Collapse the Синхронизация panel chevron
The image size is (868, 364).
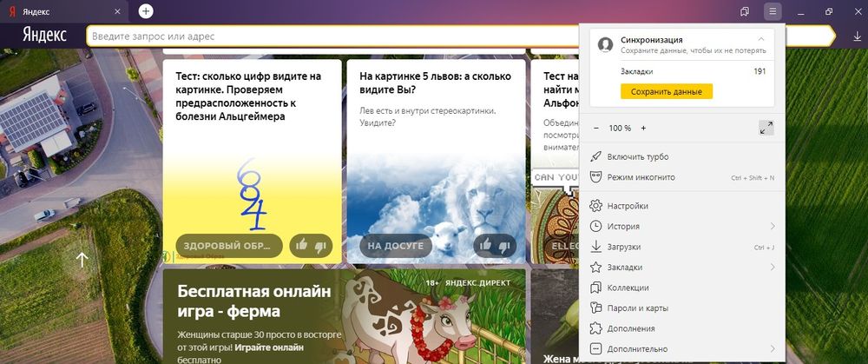coord(761,40)
